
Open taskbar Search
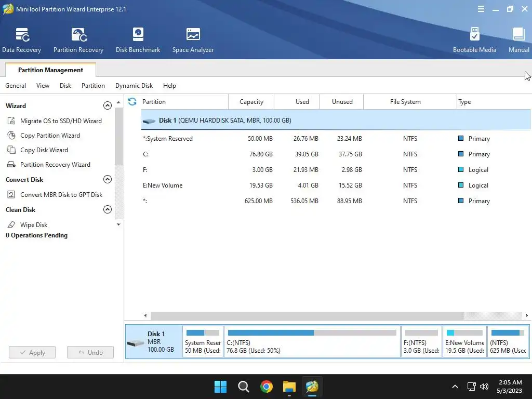click(243, 387)
